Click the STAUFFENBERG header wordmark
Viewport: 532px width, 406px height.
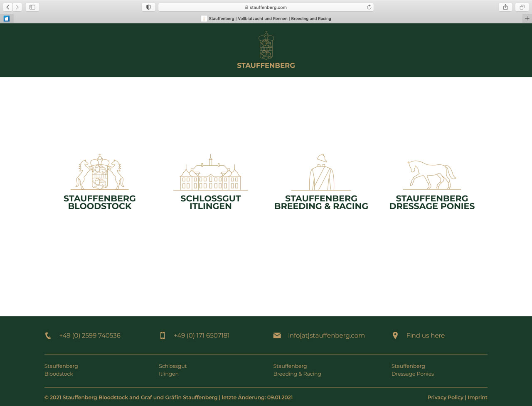266,65
